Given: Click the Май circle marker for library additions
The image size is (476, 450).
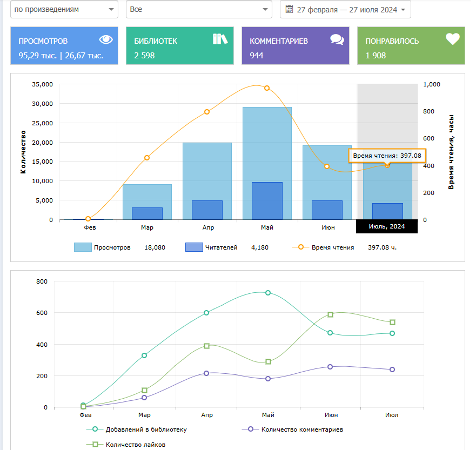Looking at the screenshot, I should [268, 293].
